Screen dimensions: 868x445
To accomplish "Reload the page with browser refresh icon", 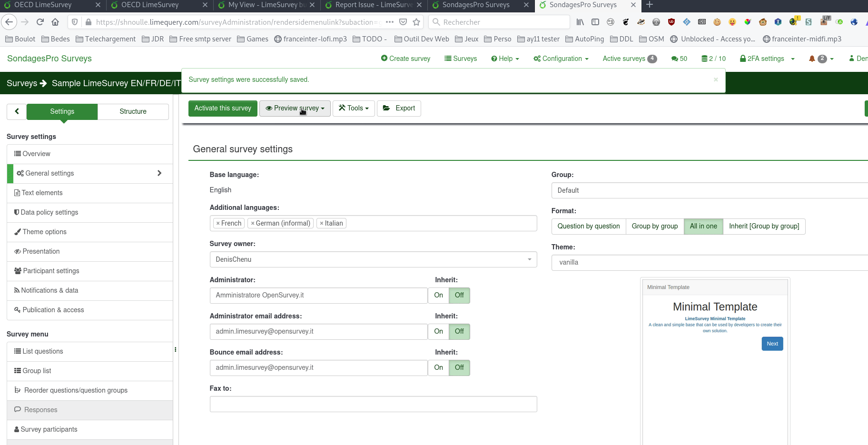I will point(40,22).
